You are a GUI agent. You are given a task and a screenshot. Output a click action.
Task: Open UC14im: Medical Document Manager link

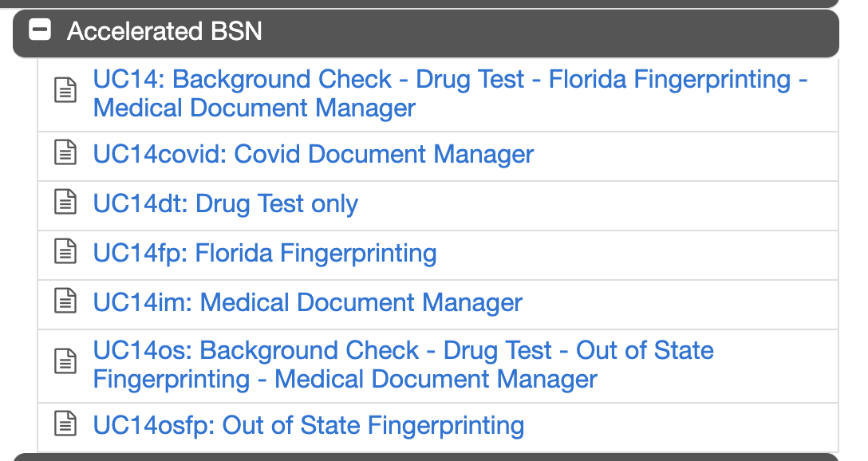click(307, 303)
